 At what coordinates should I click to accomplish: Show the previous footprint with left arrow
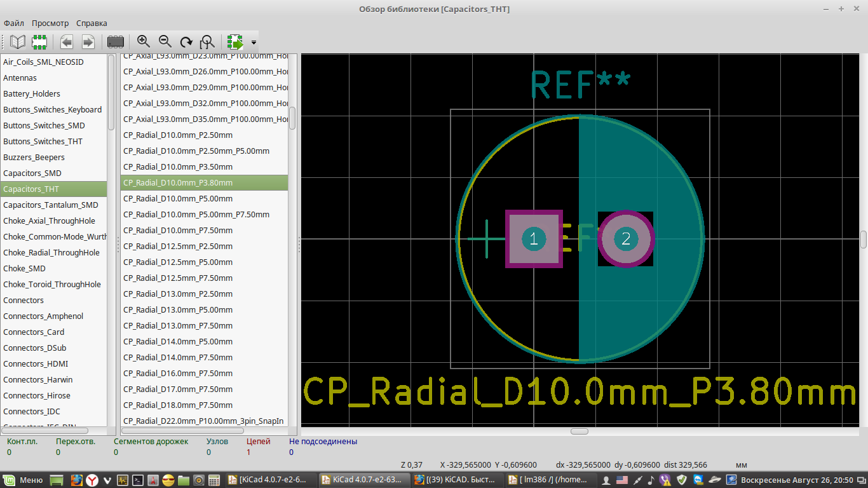click(x=67, y=42)
